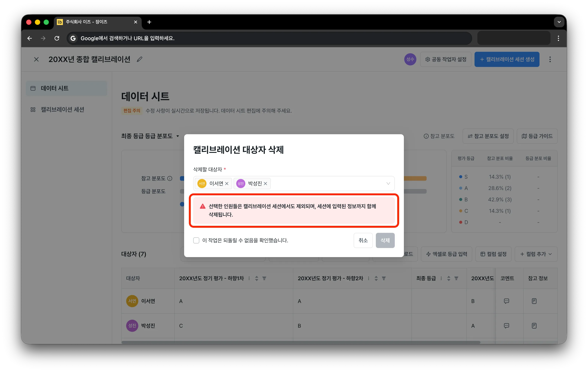Open the browser kebab menu
This screenshot has height=372, width=588.
[558, 38]
